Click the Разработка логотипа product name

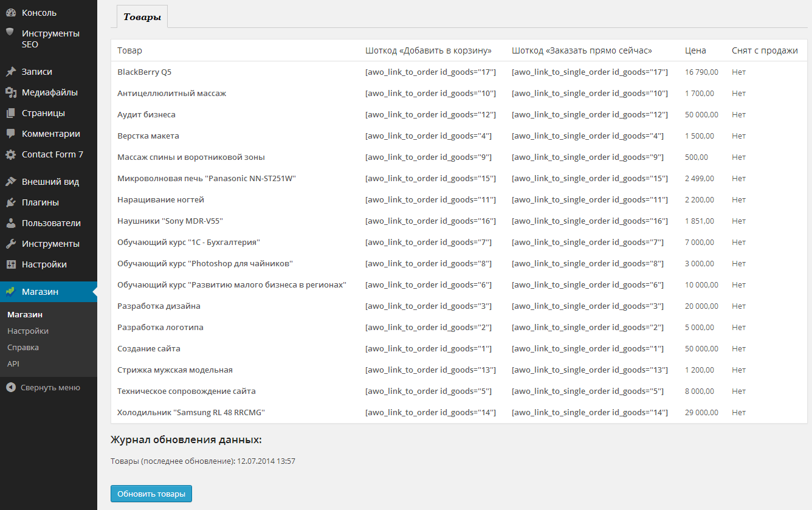(160, 328)
